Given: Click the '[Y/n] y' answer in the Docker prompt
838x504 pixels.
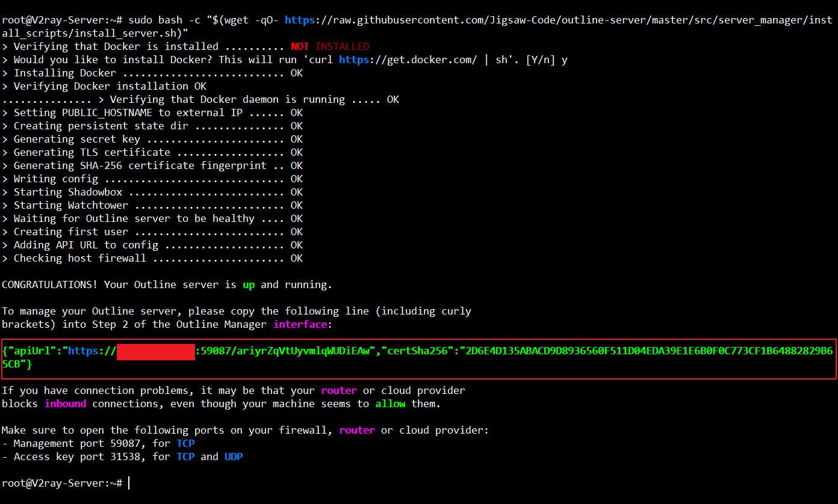Looking at the screenshot, I should pyautogui.click(x=547, y=60).
